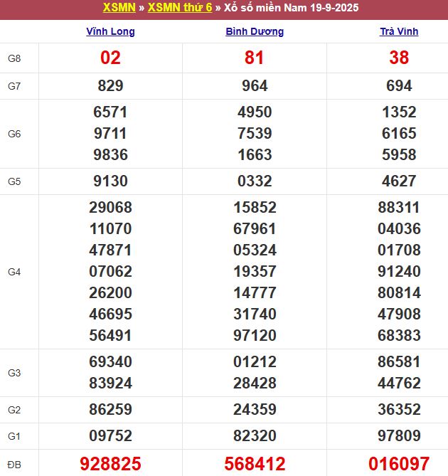Click Vĩnh Long's special prize 928825
This screenshot has width=448, height=476.
coord(110,464)
